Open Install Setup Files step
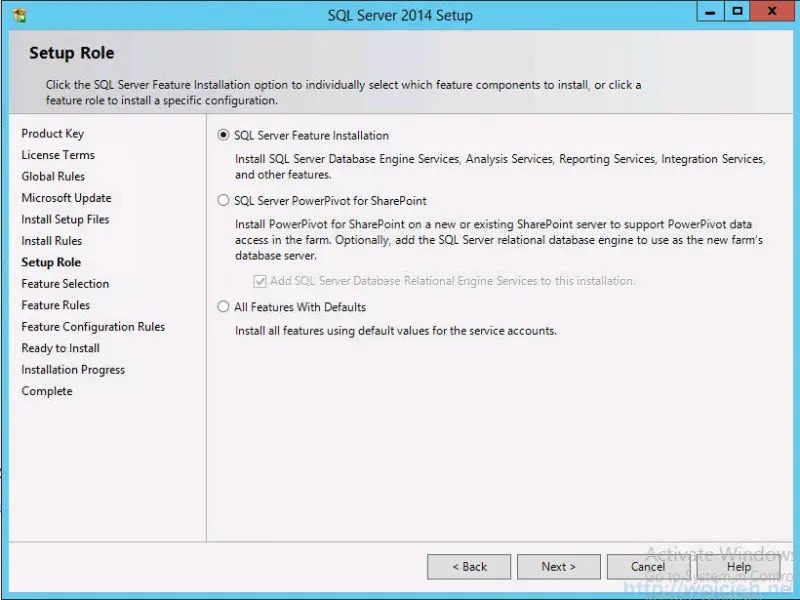Image resolution: width=800 pixels, height=600 pixels. tap(64, 219)
